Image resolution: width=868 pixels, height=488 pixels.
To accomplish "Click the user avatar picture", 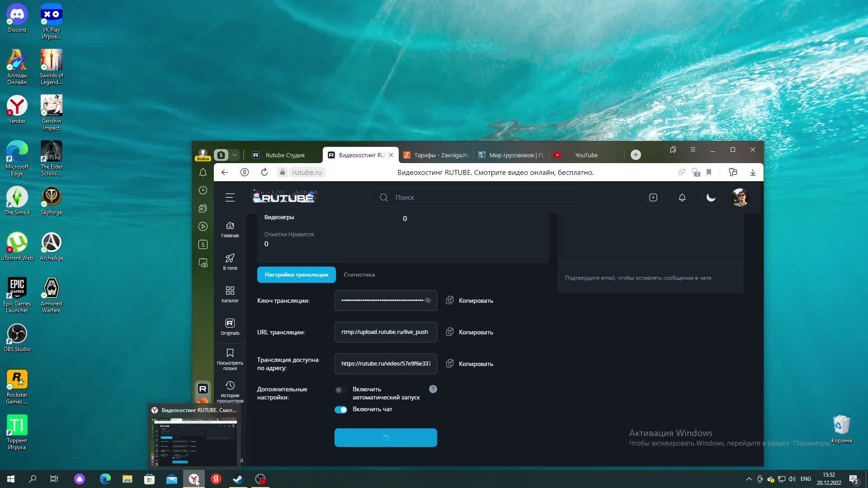I will [x=740, y=197].
